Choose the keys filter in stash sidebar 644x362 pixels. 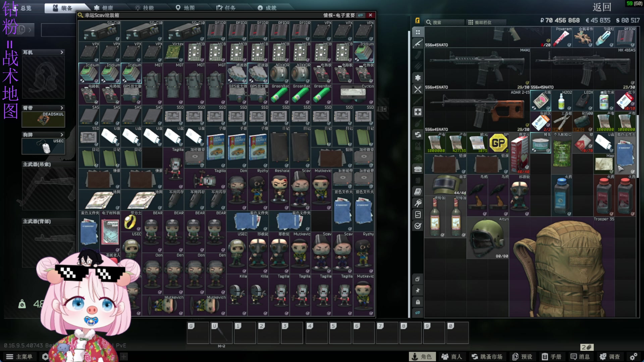(x=418, y=203)
